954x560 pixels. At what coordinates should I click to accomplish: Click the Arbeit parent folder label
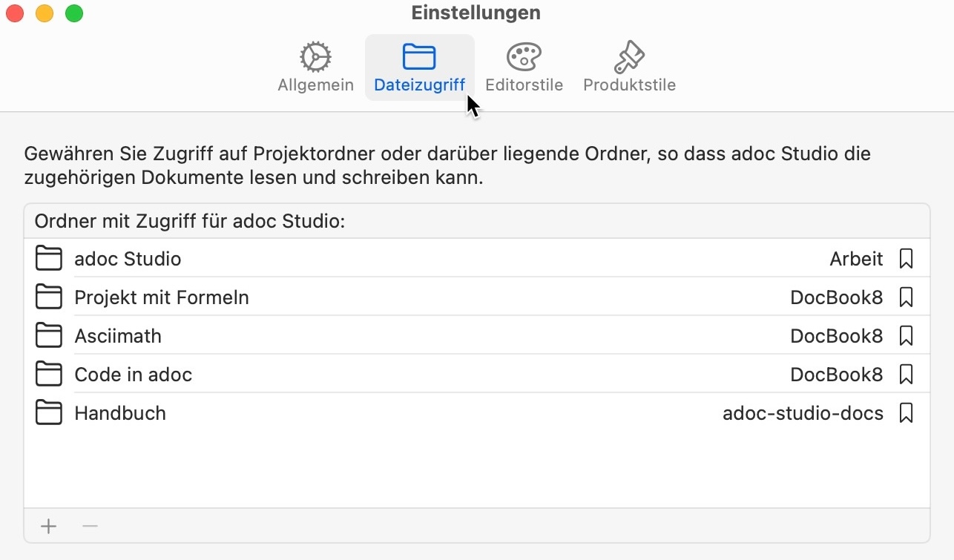pyautogui.click(x=856, y=259)
